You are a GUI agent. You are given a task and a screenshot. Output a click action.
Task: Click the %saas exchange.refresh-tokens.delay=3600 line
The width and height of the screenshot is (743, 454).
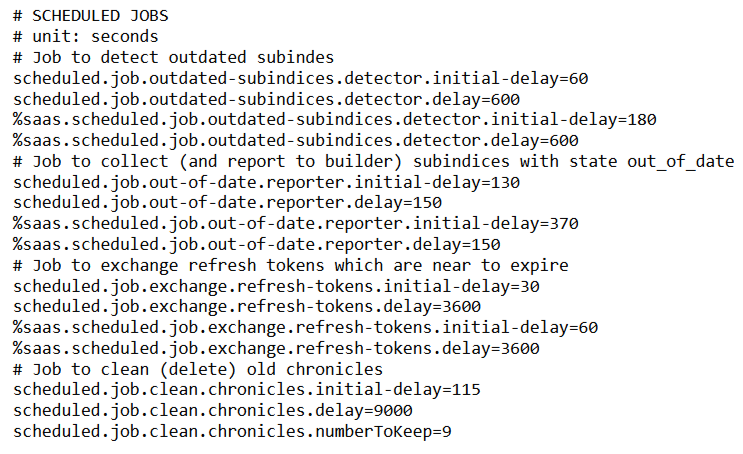(276, 348)
